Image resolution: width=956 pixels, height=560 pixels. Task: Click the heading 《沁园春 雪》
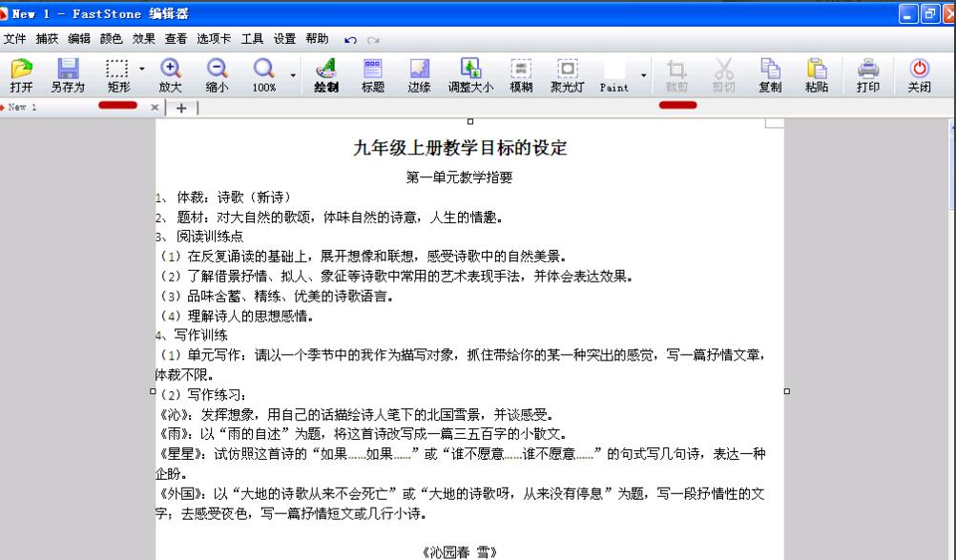(x=459, y=552)
